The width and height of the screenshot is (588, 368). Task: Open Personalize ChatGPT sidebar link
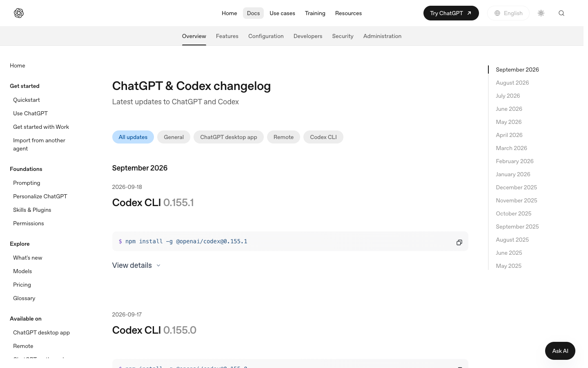(40, 196)
